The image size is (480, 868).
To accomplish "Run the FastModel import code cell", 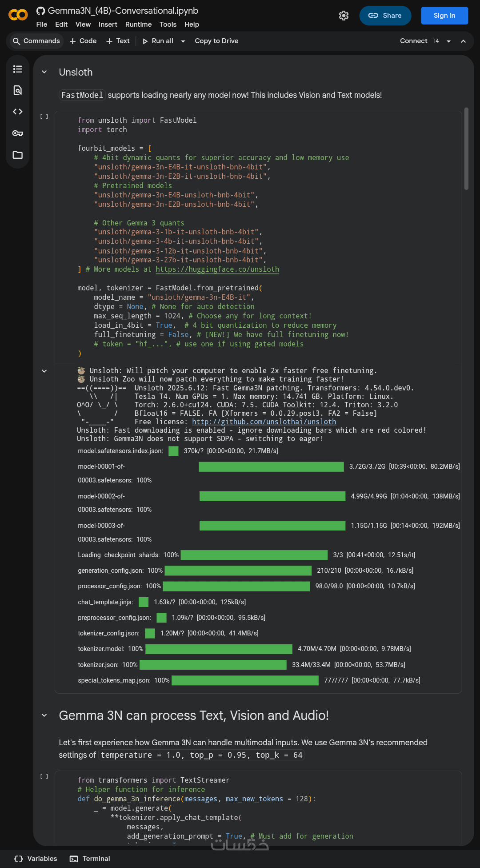I will click(44, 117).
